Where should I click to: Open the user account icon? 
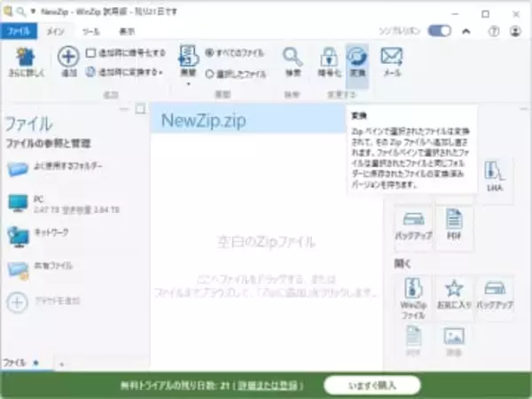pyautogui.click(x=515, y=31)
